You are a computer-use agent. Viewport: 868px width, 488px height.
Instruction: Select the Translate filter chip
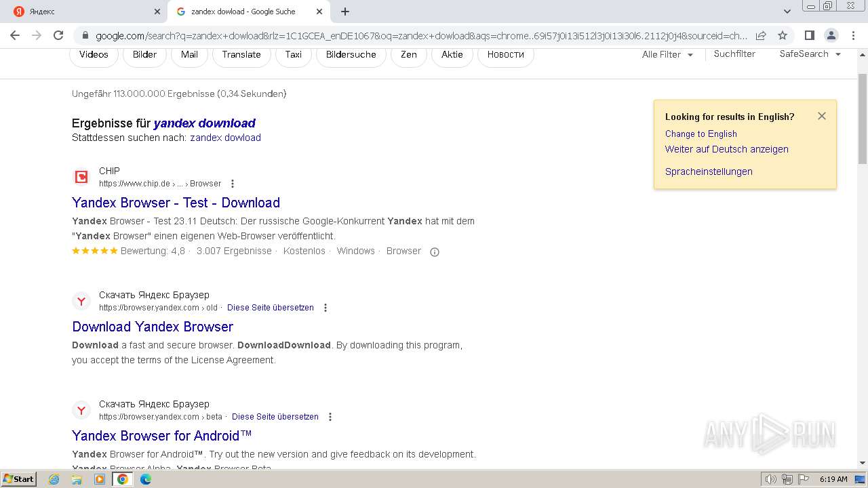(x=241, y=54)
